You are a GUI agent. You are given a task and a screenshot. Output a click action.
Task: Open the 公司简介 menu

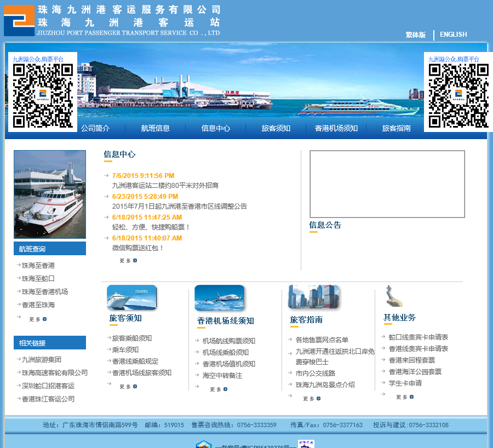(x=95, y=128)
